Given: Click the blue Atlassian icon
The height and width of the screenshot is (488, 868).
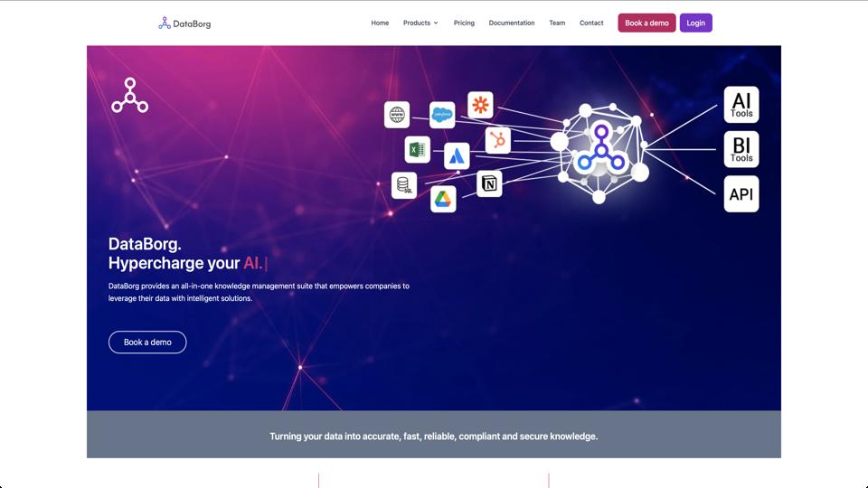Looking at the screenshot, I should click(x=457, y=156).
